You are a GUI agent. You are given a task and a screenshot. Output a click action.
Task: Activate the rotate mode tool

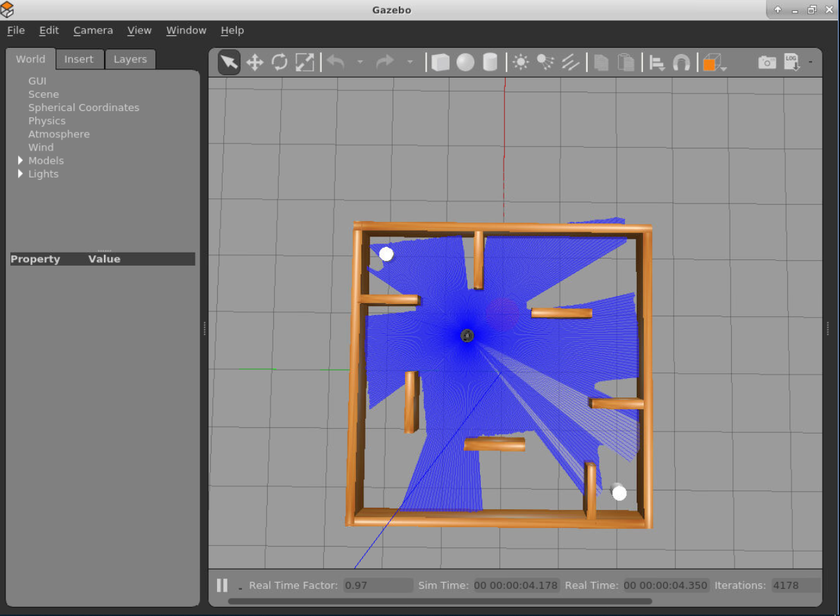click(280, 62)
